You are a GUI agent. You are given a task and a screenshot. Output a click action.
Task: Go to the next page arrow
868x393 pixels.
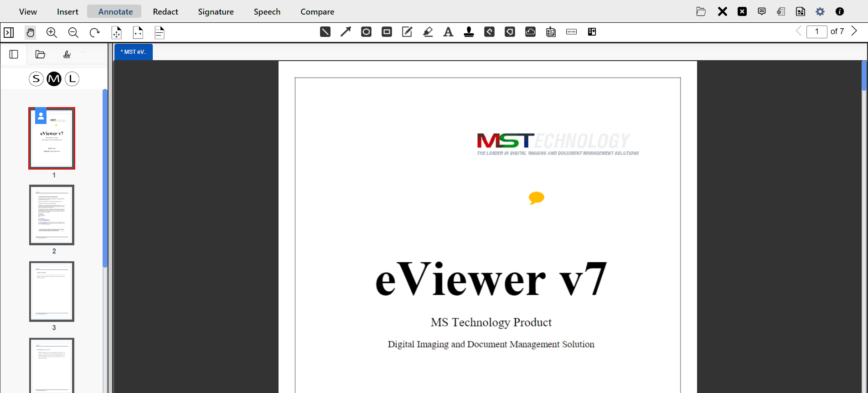coord(854,31)
